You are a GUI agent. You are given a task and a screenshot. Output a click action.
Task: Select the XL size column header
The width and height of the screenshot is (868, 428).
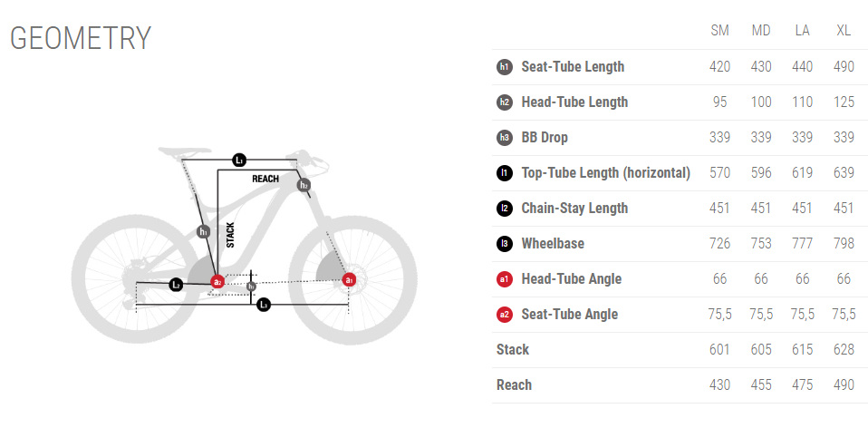844,31
